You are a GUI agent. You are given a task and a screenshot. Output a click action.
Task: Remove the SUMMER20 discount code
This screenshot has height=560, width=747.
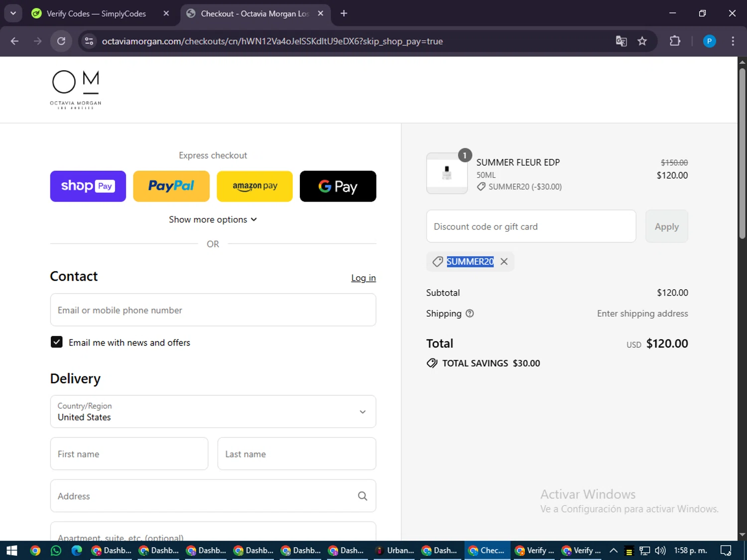tap(504, 261)
